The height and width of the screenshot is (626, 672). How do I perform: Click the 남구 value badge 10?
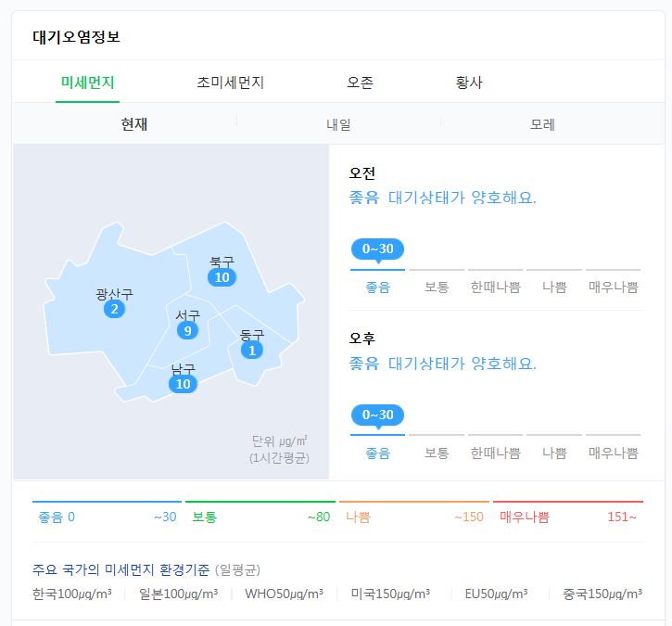tap(183, 384)
